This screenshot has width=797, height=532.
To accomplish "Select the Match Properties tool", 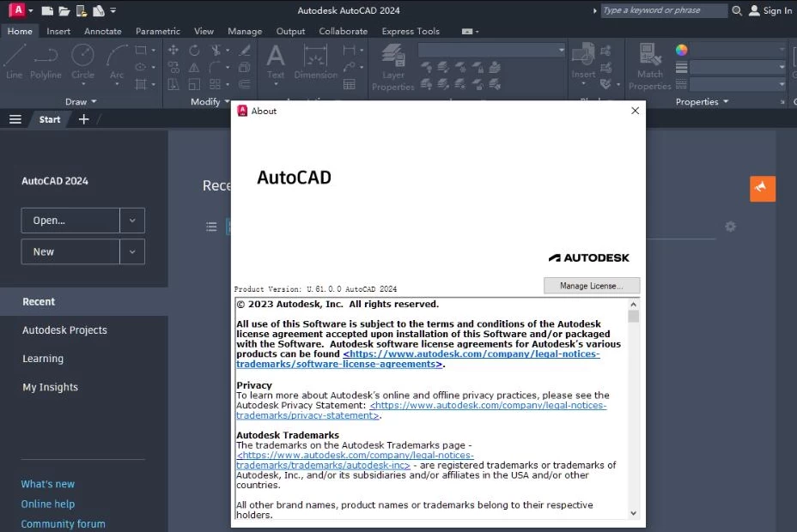I will pyautogui.click(x=649, y=69).
